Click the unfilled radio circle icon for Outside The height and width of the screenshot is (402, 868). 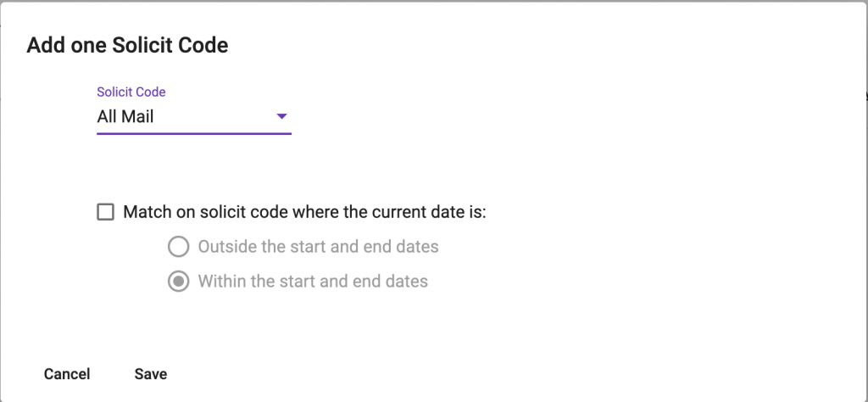pos(178,247)
